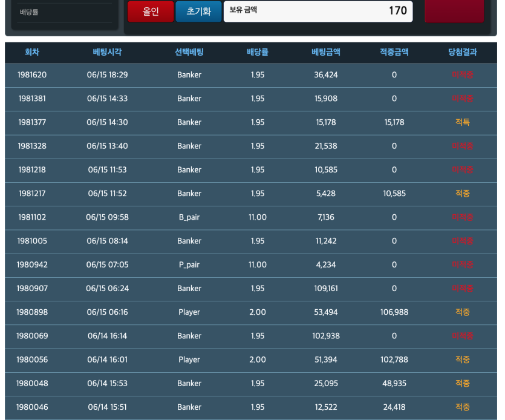Click Player in row 1980898

pos(189,312)
